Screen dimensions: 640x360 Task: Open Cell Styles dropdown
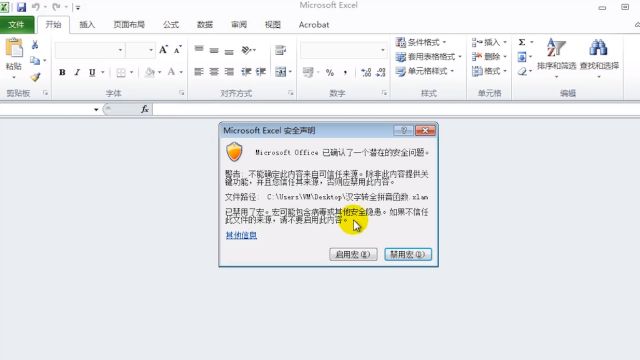click(x=425, y=71)
